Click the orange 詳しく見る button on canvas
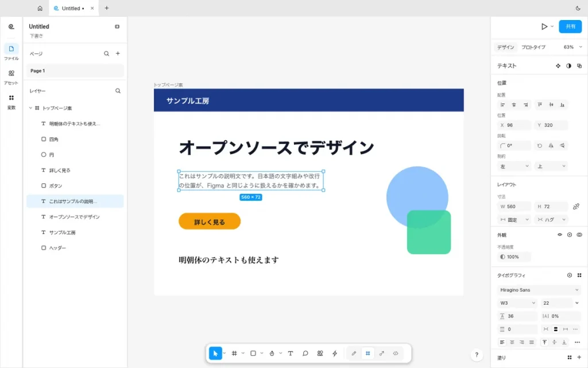This screenshot has width=588, height=368. pyautogui.click(x=209, y=221)
